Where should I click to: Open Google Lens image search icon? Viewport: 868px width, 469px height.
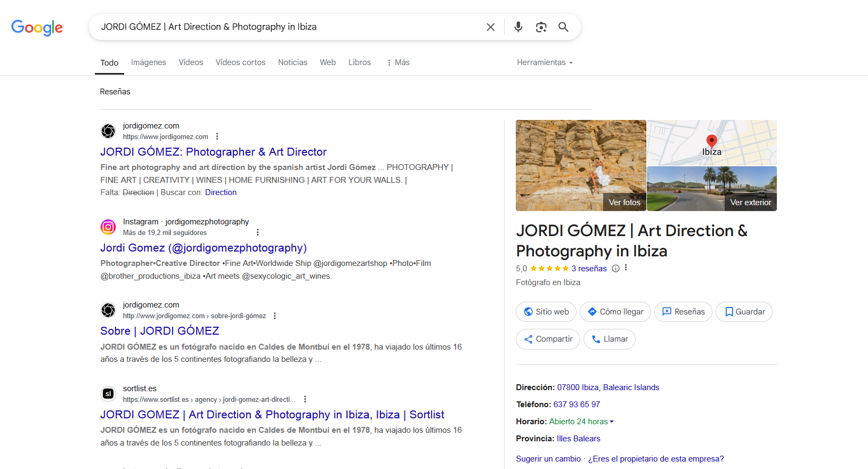pos(541,27)
